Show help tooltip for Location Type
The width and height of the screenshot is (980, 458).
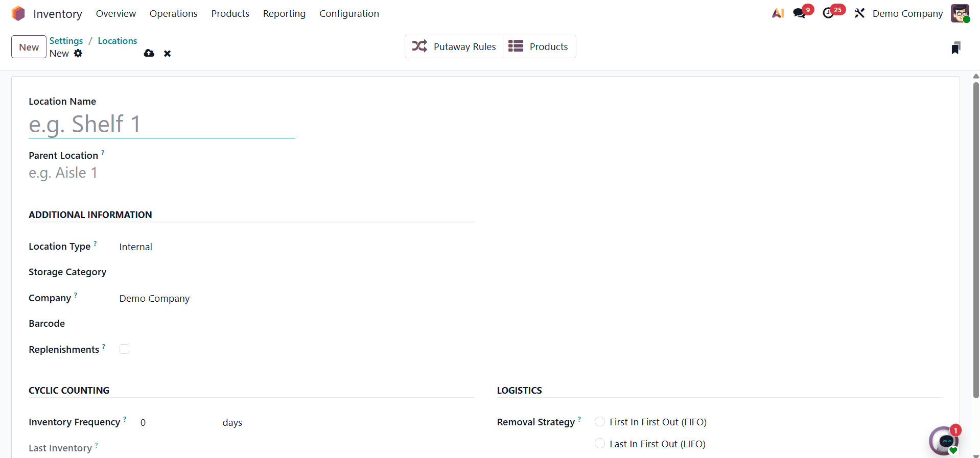click(95, 244)
